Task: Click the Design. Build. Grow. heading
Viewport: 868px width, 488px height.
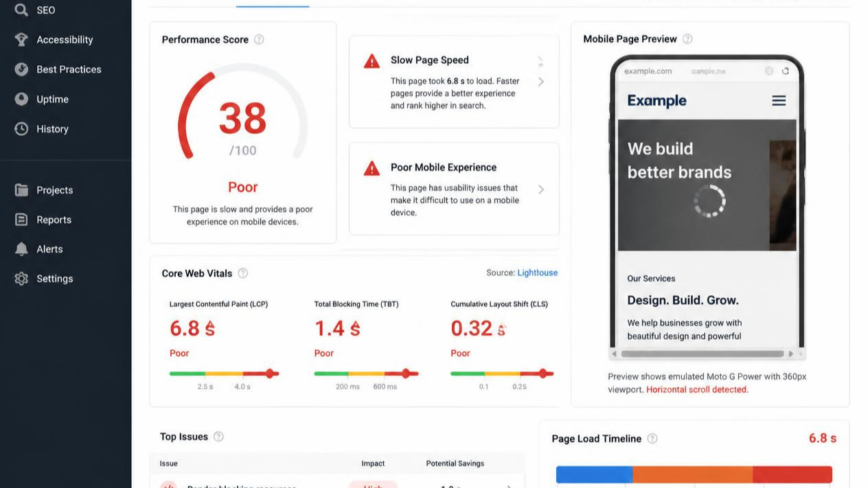Action: [683, 300]
